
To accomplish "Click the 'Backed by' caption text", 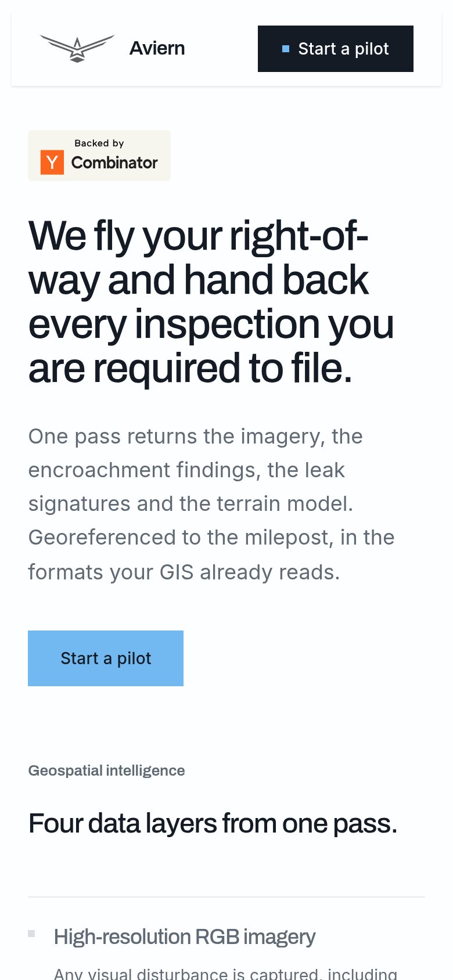I will coord(99,143).
